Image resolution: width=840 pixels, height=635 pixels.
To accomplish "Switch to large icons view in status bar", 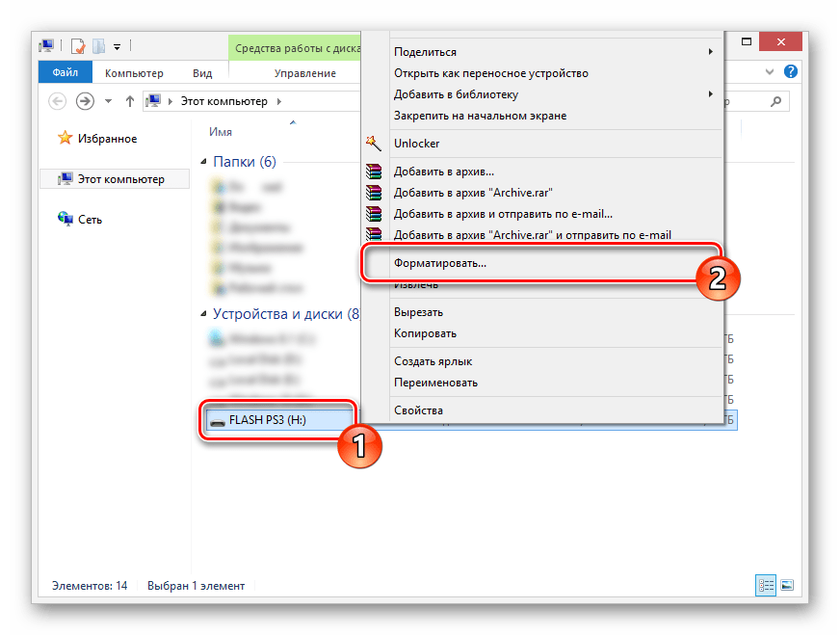I will click(x=786, y=585).
